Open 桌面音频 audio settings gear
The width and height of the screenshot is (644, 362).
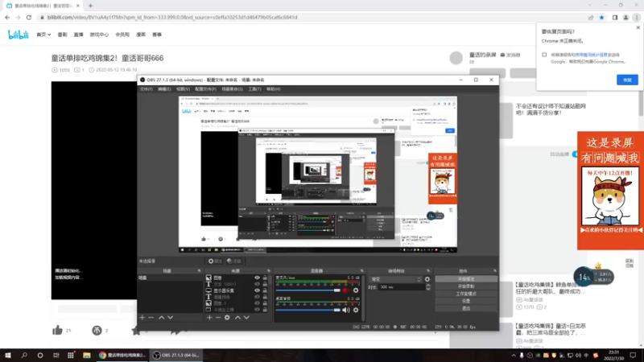coord(356,310)
